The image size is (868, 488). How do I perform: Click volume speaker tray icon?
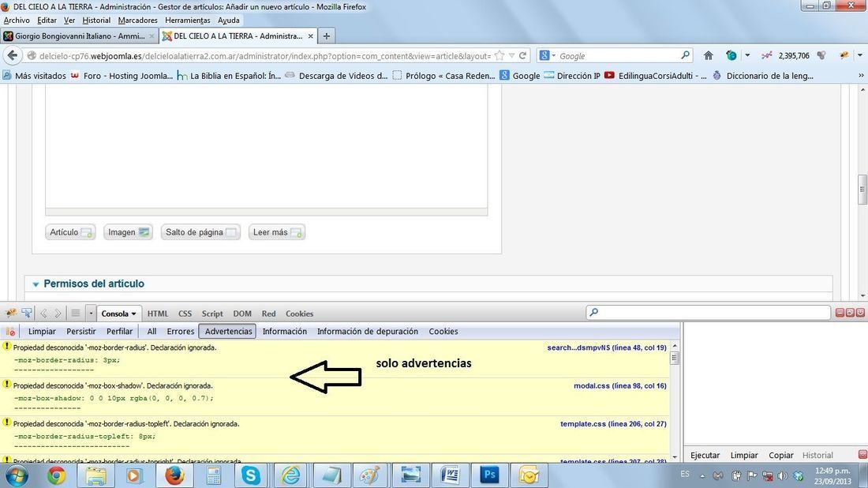click(x=782, y=475)
